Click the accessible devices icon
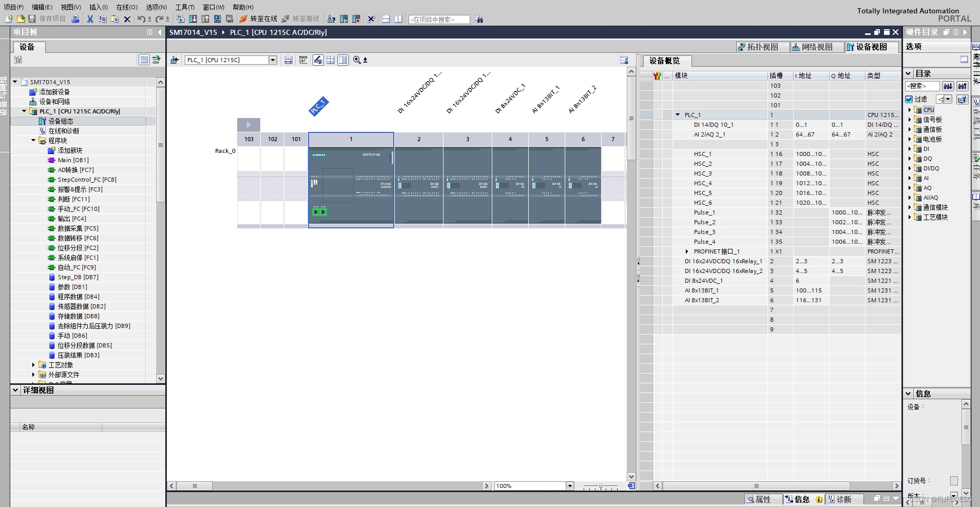 332,19
